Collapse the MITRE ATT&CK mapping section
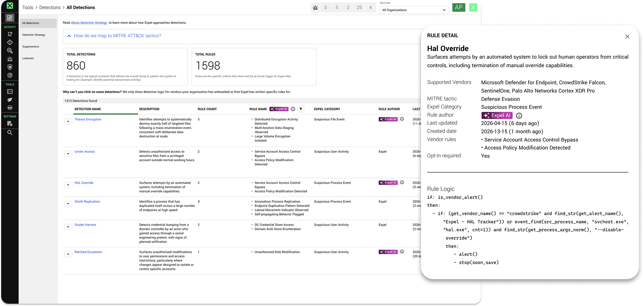This screenshot has width=644, height=306. pos(69,36)
